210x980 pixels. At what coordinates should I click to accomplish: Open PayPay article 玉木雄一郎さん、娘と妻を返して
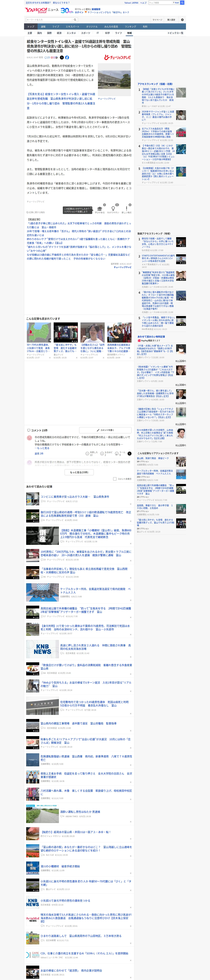pos(156,393)
